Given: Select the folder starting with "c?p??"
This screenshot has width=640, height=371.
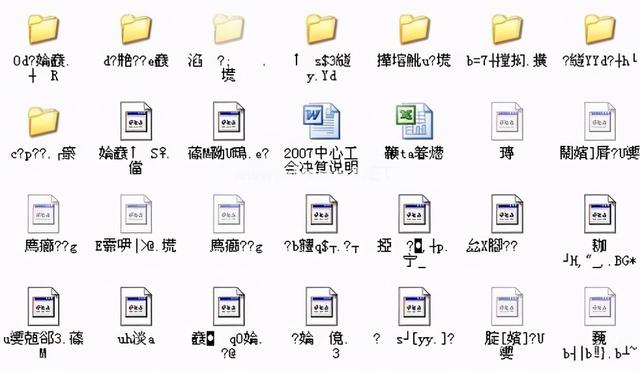Looking at the screenshot, I should [x=43, y=122].
